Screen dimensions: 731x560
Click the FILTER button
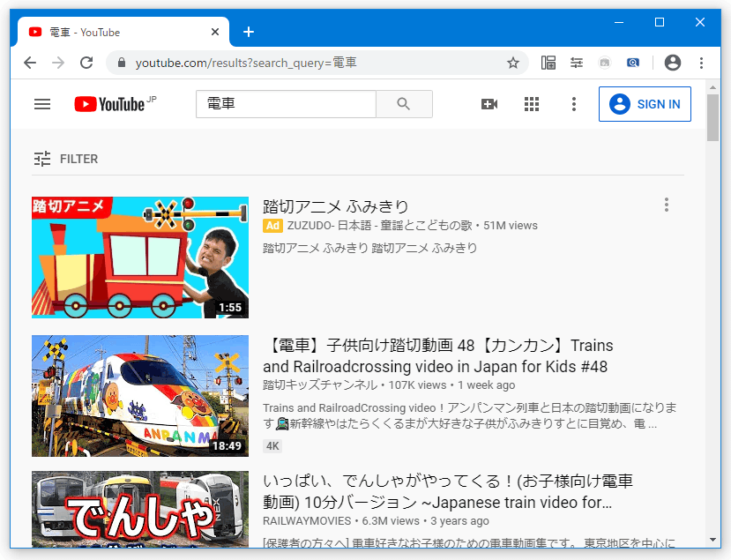66,159
